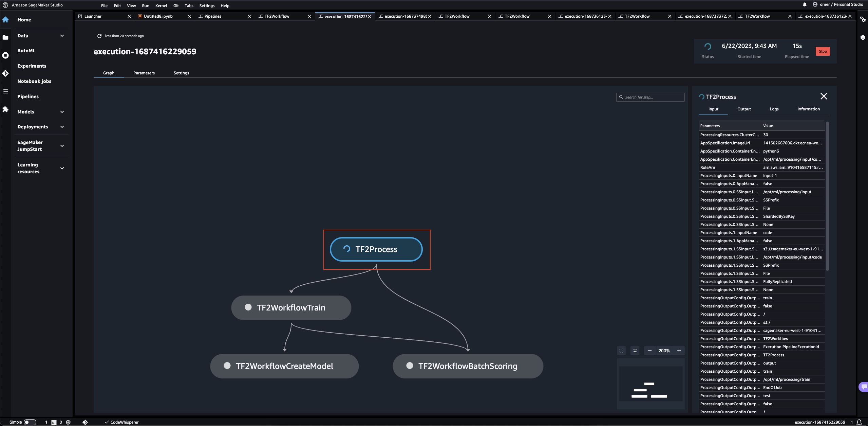Open the Home icon in left activity bar
This screenshot has height=426, width=868.
(5, 20)
